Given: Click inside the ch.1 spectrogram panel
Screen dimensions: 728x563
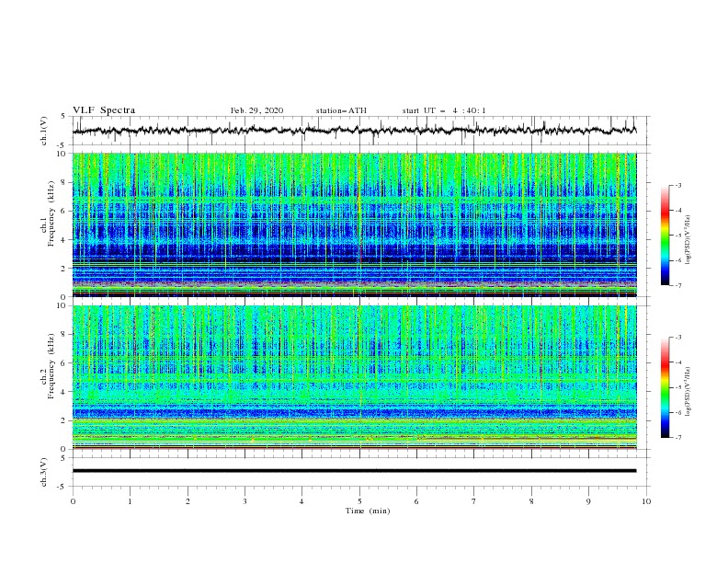Looking at the screenshot, I should [354, 224].
